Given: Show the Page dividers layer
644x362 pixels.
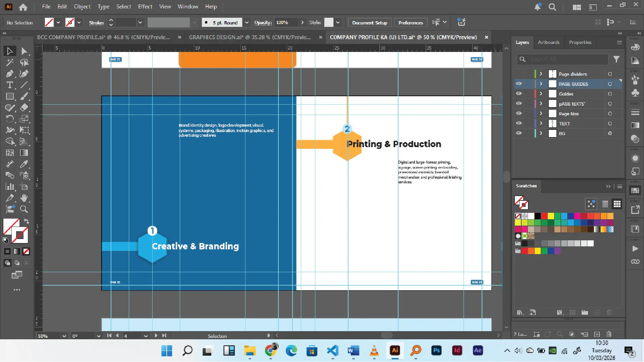Looking at the screenshot, I should point(519,74).
